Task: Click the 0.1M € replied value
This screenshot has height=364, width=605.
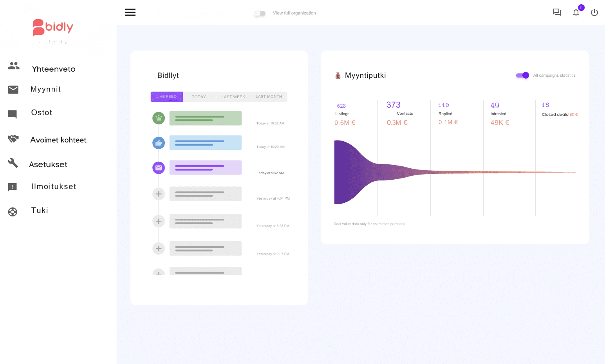Action: coord(448,122)
